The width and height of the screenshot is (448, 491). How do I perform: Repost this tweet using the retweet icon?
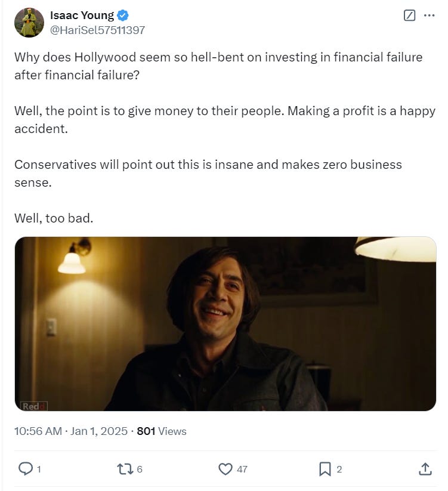125,469
